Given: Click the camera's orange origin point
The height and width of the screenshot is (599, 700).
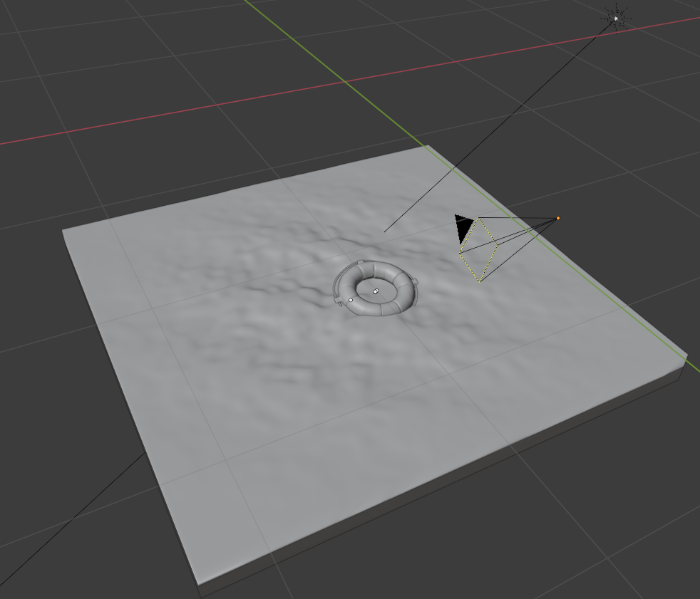Looking at the screenshot, I should click(x=558, y=218).
